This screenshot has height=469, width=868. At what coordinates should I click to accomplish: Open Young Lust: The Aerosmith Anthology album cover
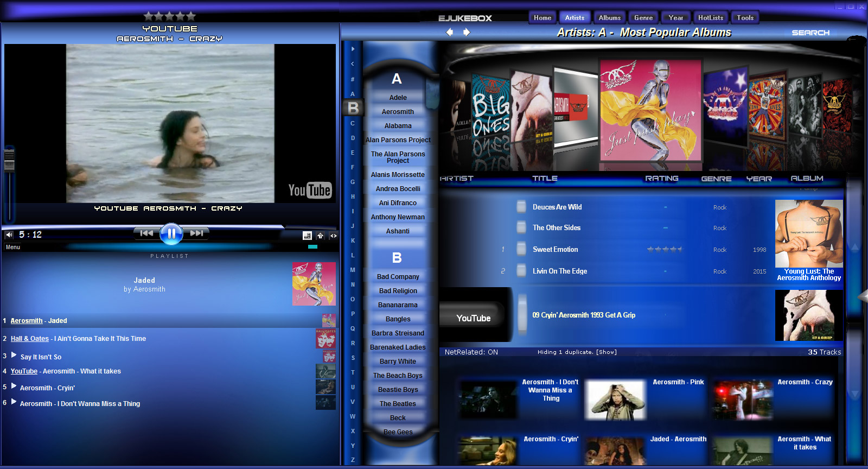tap(809, 234)
